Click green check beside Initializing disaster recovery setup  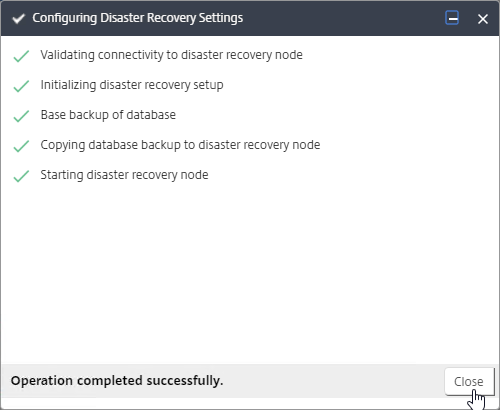21,86
